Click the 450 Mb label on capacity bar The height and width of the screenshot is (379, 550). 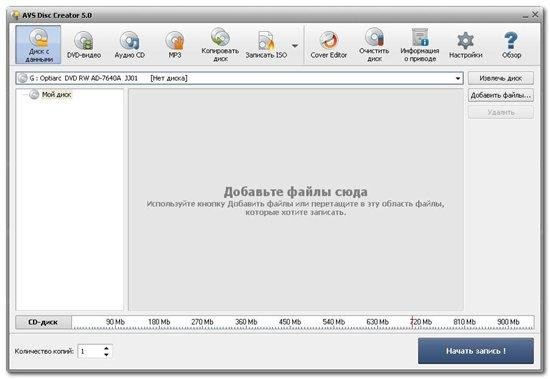click(x=290, y=322)
